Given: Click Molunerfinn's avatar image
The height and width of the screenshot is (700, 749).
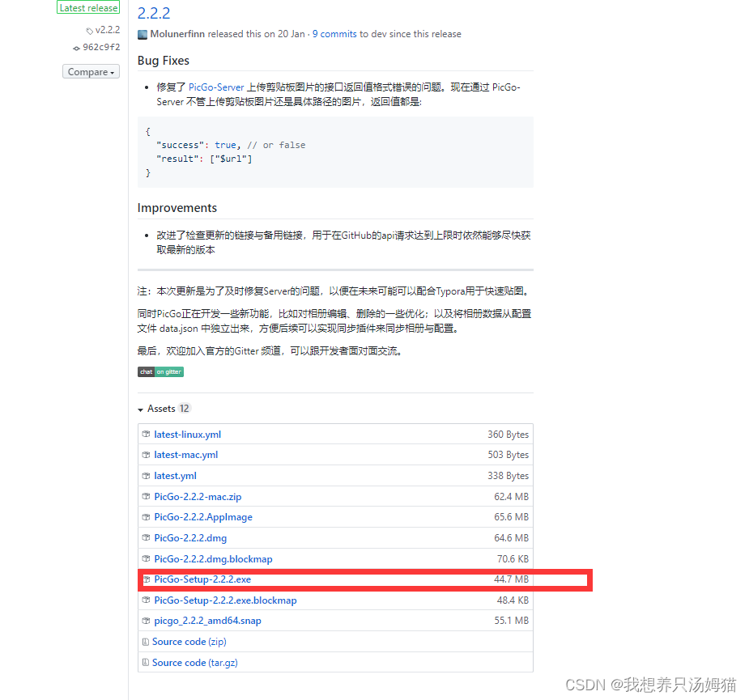Looking at the screenshot, I should 143,34.
